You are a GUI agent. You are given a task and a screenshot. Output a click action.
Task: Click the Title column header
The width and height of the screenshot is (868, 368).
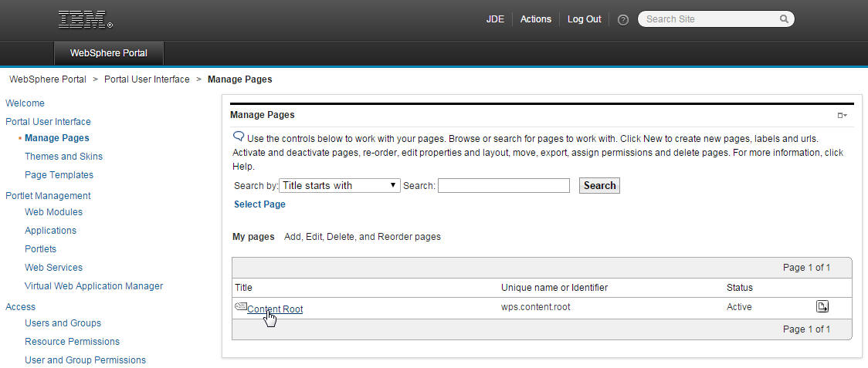(x=243, y=287)
